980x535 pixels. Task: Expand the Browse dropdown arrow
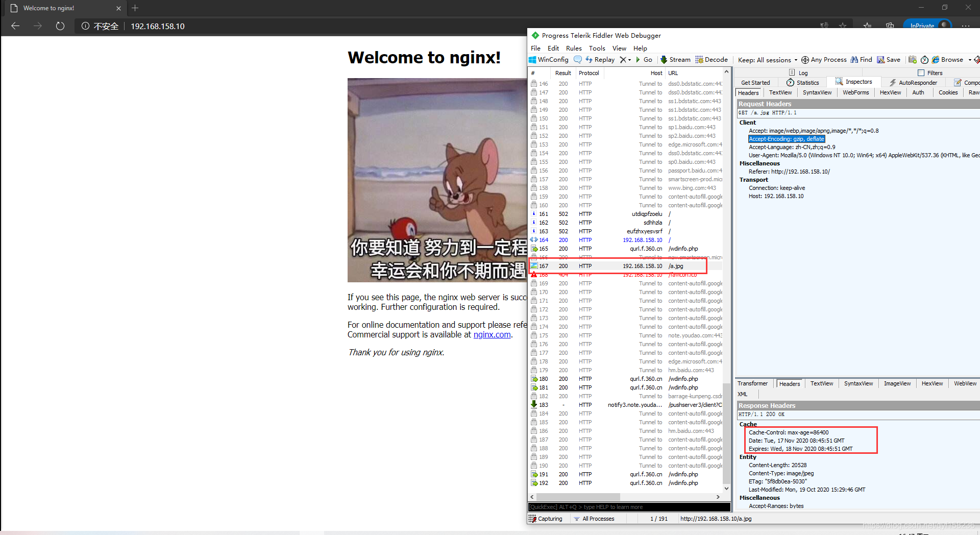coord(970,60)
